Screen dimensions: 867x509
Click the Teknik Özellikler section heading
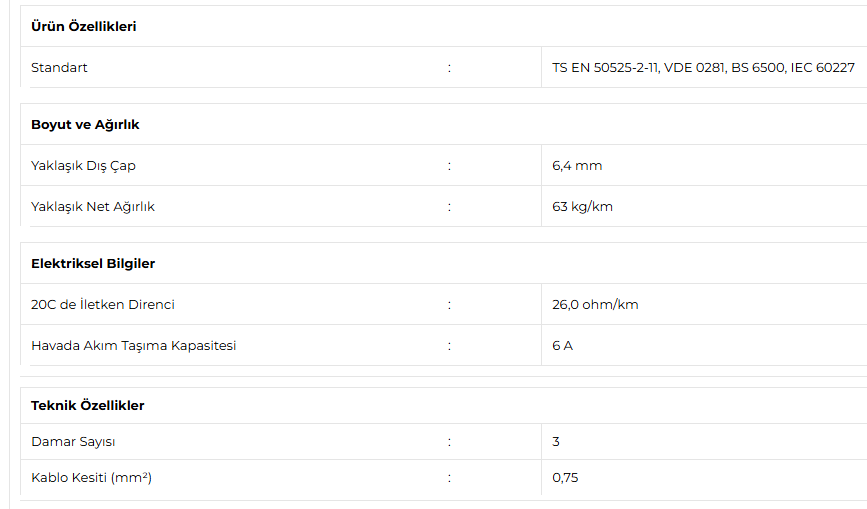87,406
